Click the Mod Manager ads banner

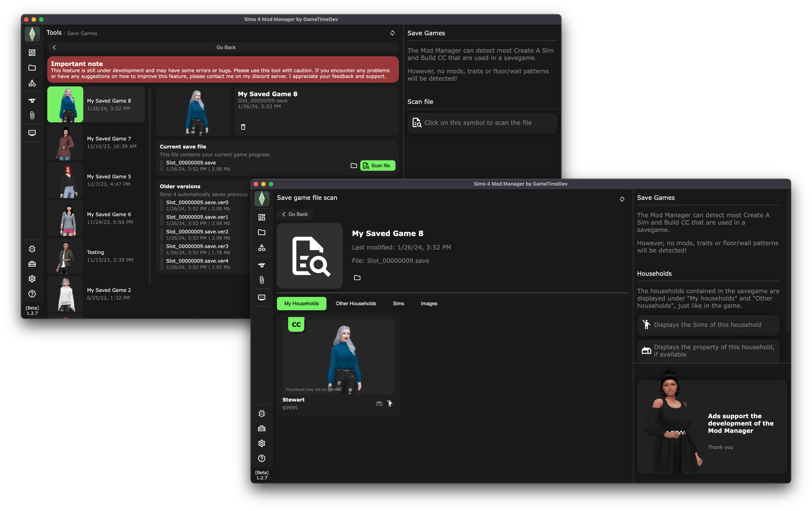point(712,427)
